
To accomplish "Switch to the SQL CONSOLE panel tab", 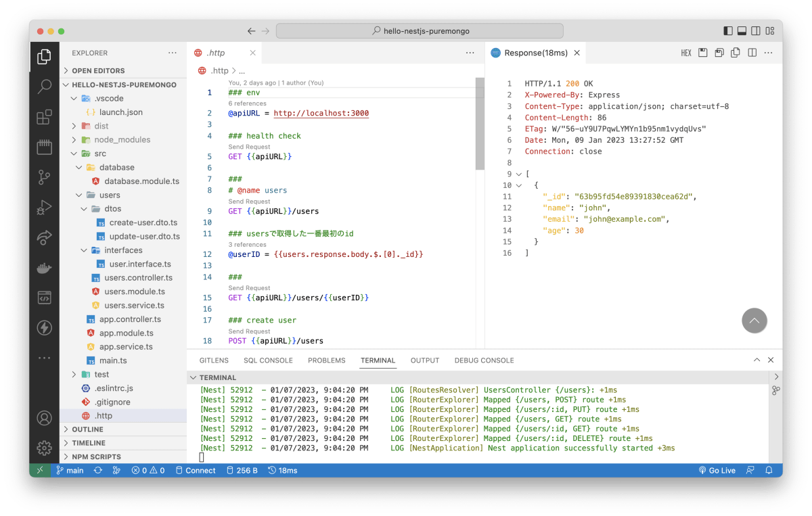I will (268, 360).
